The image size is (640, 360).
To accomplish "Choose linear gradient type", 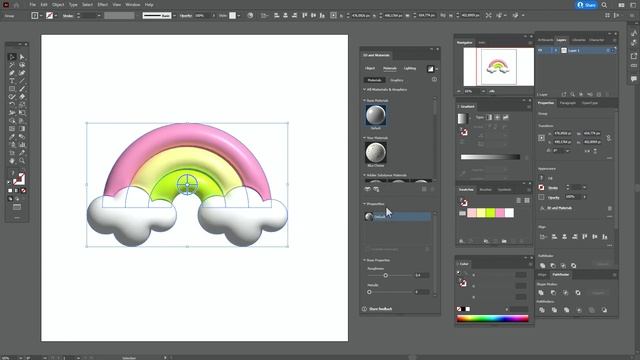I will tap(489, 117).
